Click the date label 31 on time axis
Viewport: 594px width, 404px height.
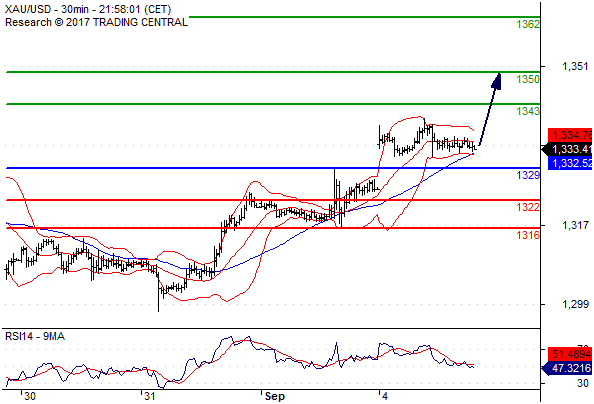click(x=150, y=396)
